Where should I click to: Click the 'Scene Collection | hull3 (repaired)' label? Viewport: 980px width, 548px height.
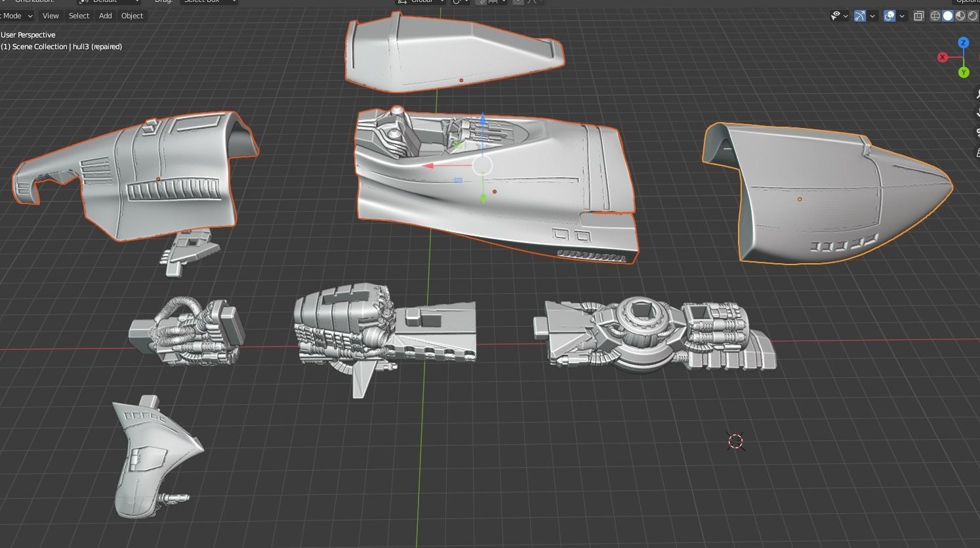tap(62, 47)
